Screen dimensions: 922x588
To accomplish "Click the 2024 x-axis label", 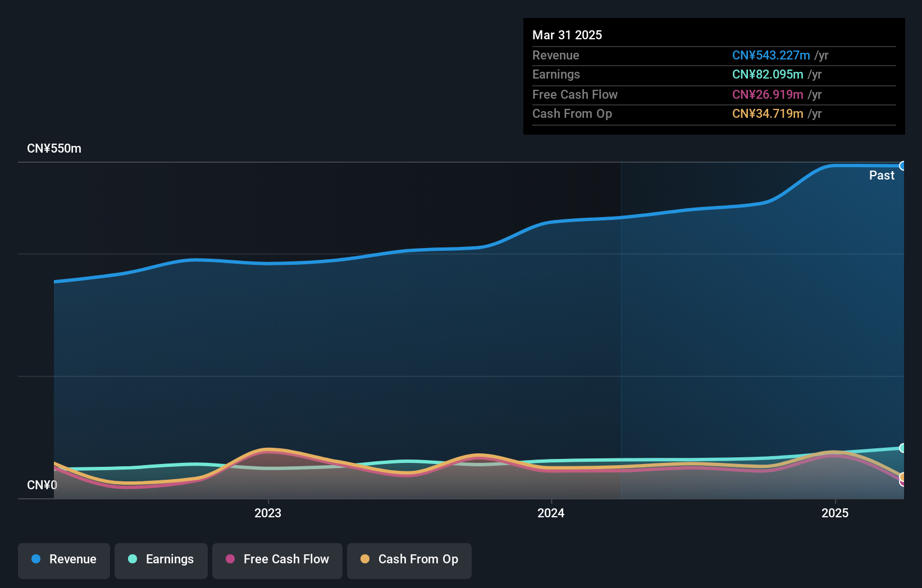I will (551, 513).
